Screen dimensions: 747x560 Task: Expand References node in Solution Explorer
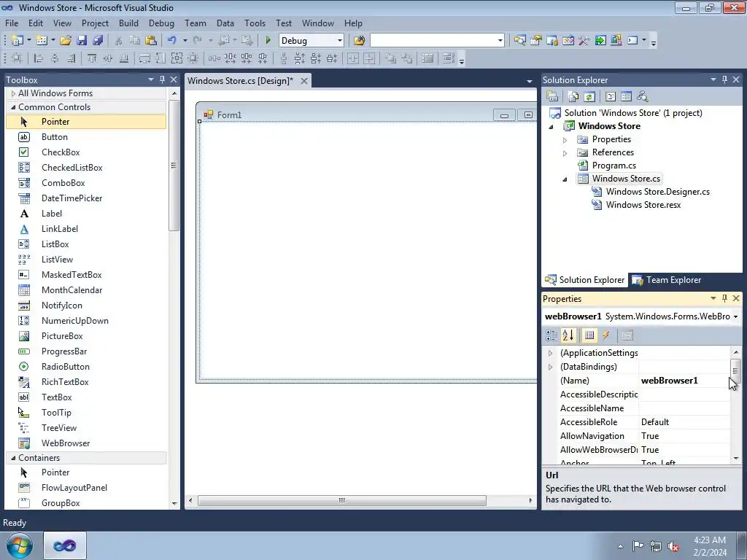[x=565, y=153]
